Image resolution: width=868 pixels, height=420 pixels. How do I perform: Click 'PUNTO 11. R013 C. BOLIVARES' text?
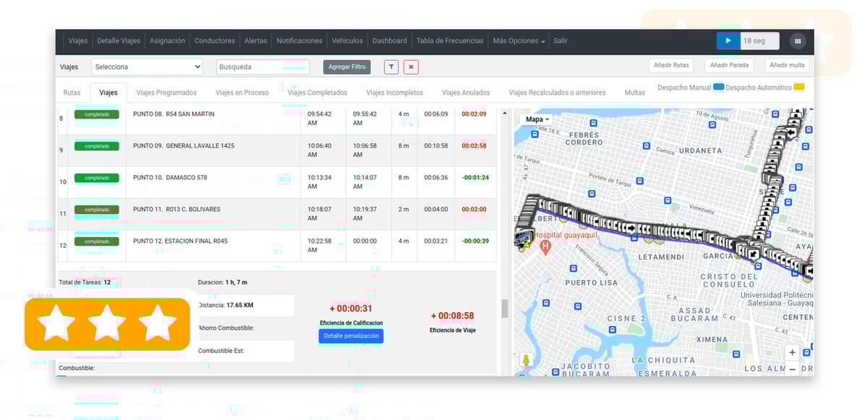(176, 210)
